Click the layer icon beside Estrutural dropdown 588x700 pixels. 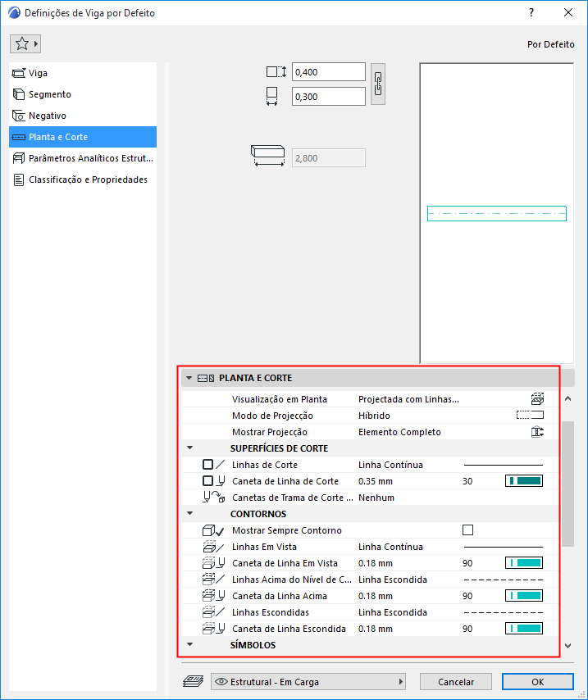pyautogui.click(x=193, y=682)
